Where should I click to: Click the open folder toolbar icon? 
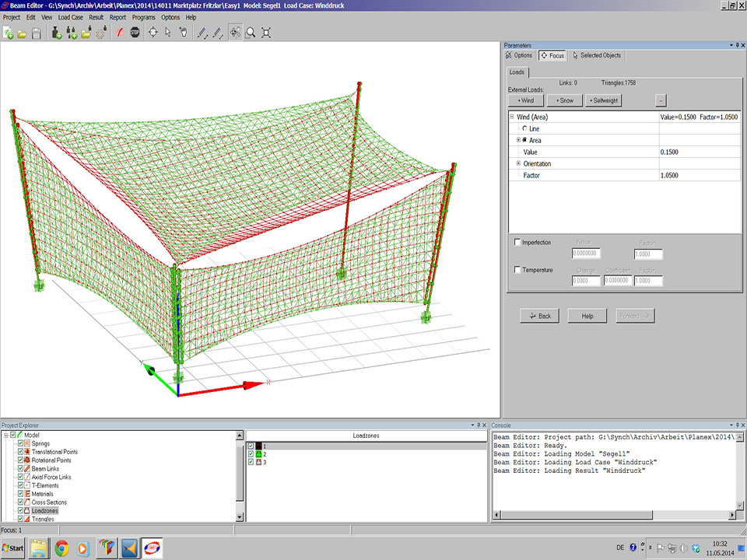(23, 33)
